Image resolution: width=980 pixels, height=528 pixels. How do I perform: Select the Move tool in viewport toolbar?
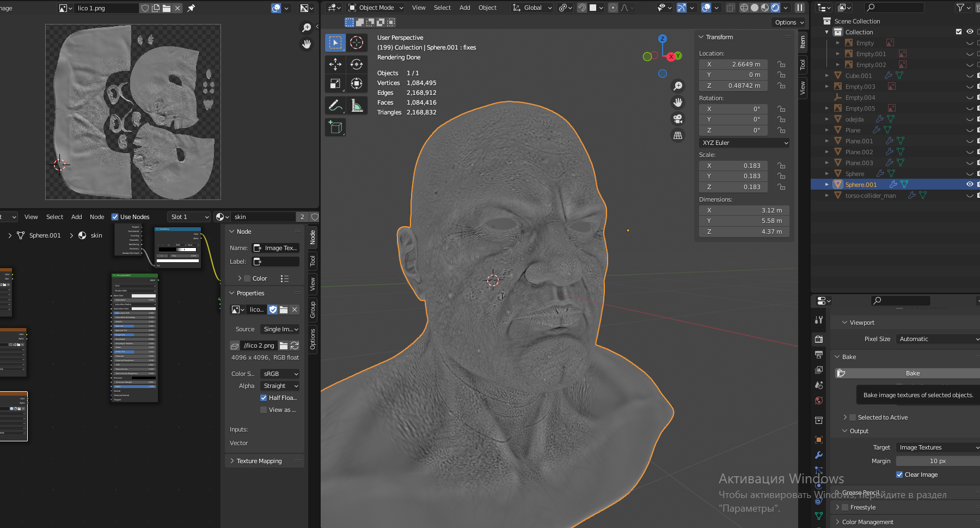tap(335, 64)
